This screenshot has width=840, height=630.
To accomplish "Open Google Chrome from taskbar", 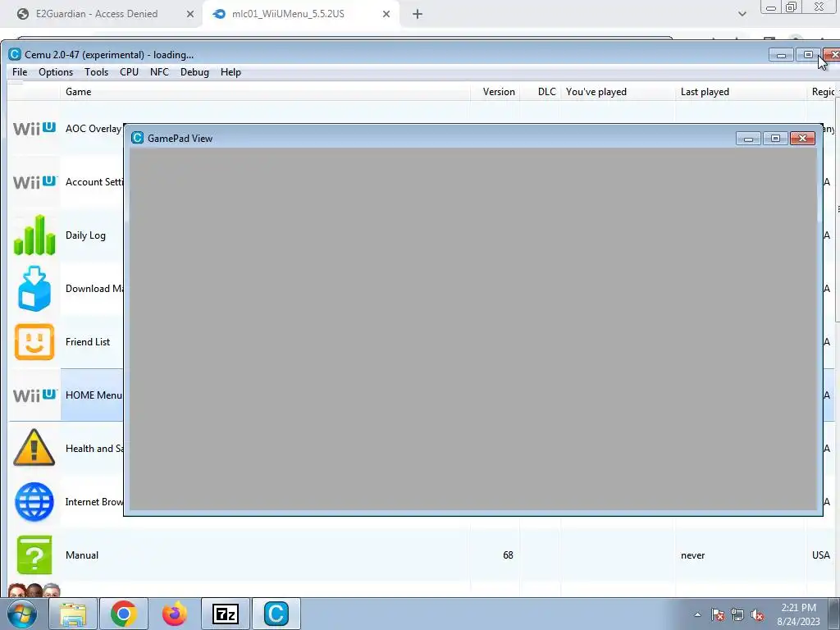I will tap(124, 614).
